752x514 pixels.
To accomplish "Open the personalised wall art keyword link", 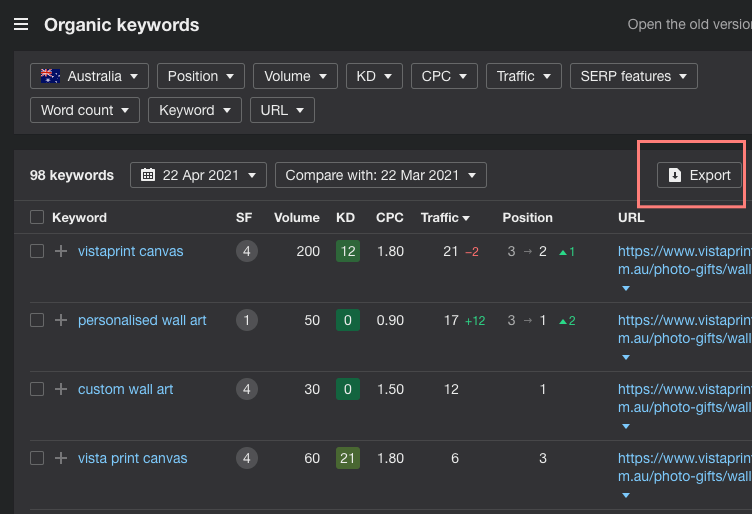I will [142, 320].
